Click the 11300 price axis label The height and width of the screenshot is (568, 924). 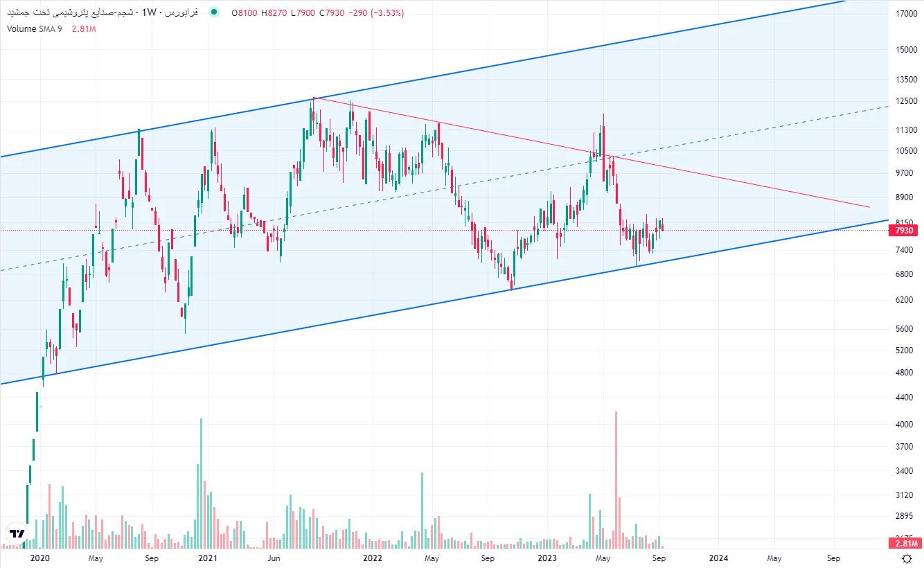pos(906,130)
